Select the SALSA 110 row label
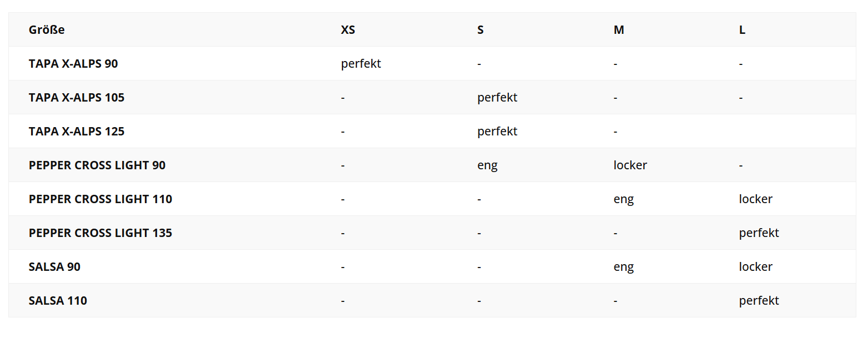Image resolution: width=868 pixels, height=343 pixels. pyautogui.click(x=58, y=301)
